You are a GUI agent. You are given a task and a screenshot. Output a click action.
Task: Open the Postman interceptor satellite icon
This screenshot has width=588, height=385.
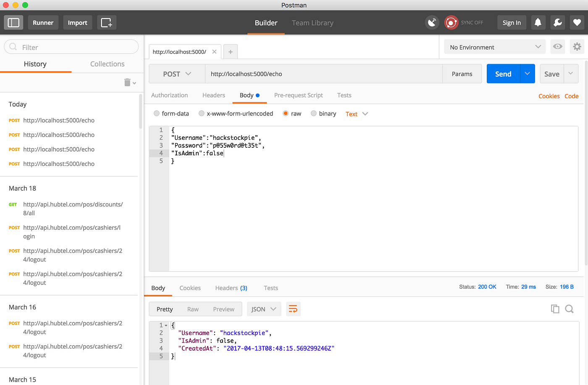pyautogui.click(x=432, y=22)
